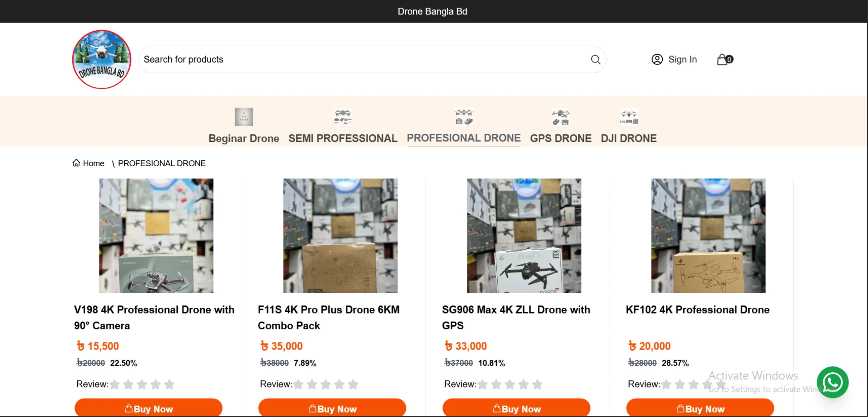Click the Drone Bangla Bd top banner text
Screen dimensions: 868x417
pos(433,11)
